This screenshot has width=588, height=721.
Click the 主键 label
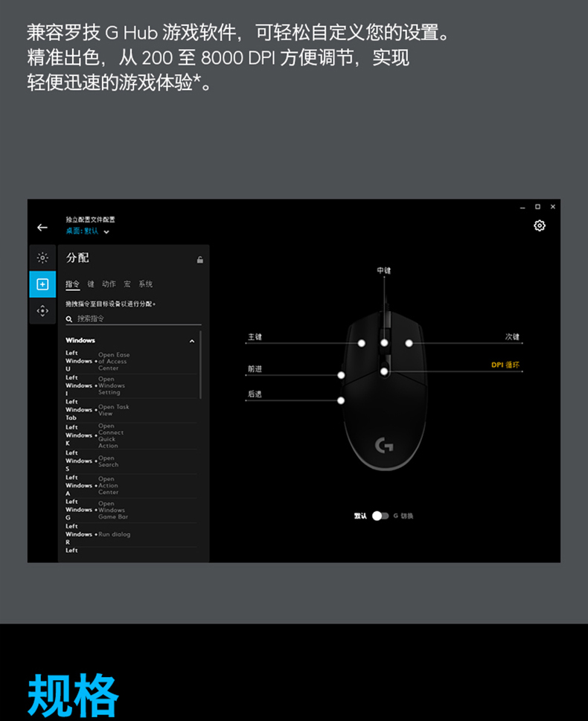[x=255, y=336]
